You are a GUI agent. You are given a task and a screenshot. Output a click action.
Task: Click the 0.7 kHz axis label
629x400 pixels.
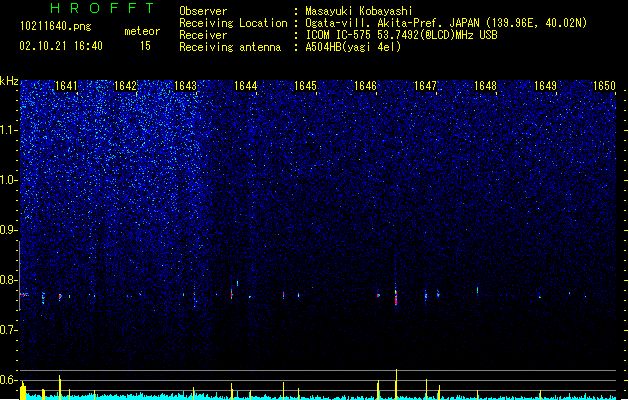click(x=9, y=330)
